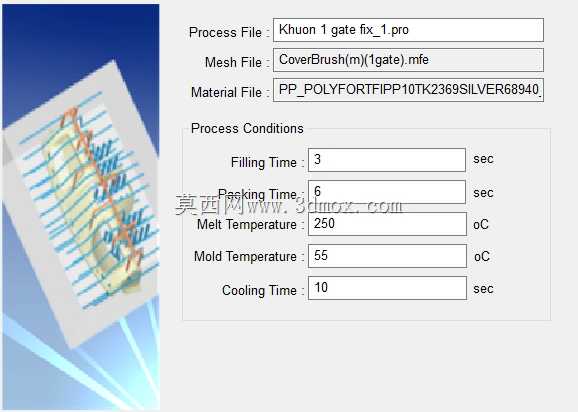
Task: Select the Mold Temperature field showing 55
Action: pyautogui.click(x=387, y=256)
